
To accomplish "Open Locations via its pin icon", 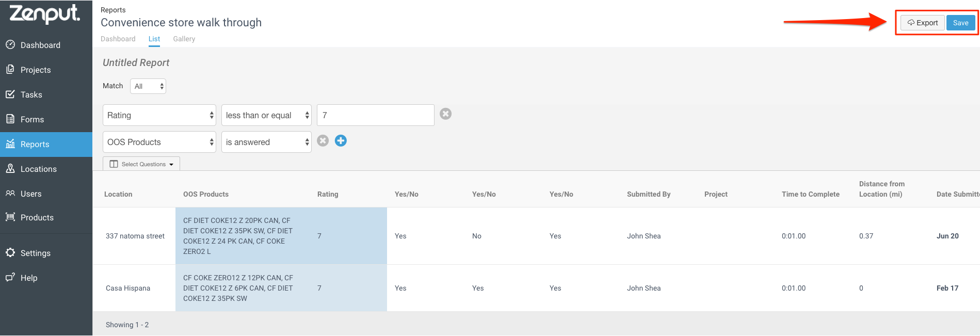I will point(10,168).
